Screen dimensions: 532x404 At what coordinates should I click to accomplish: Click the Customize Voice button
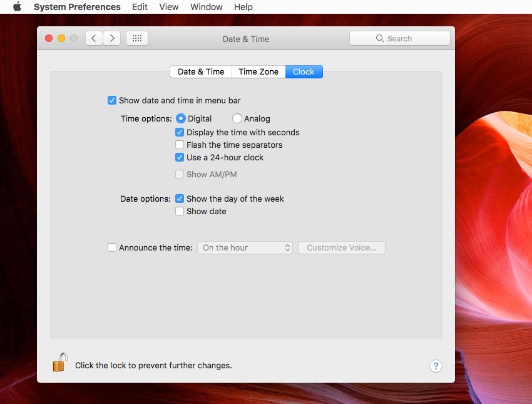tap(341, 247)
